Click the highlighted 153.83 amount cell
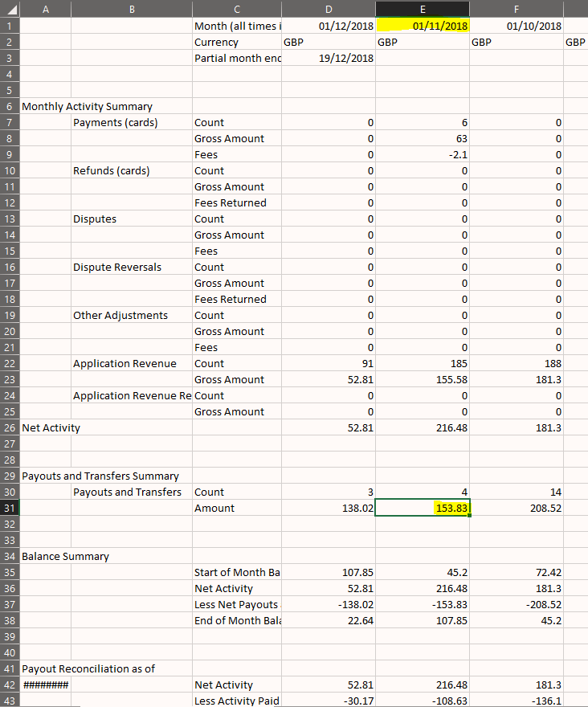 click(423, 508)
